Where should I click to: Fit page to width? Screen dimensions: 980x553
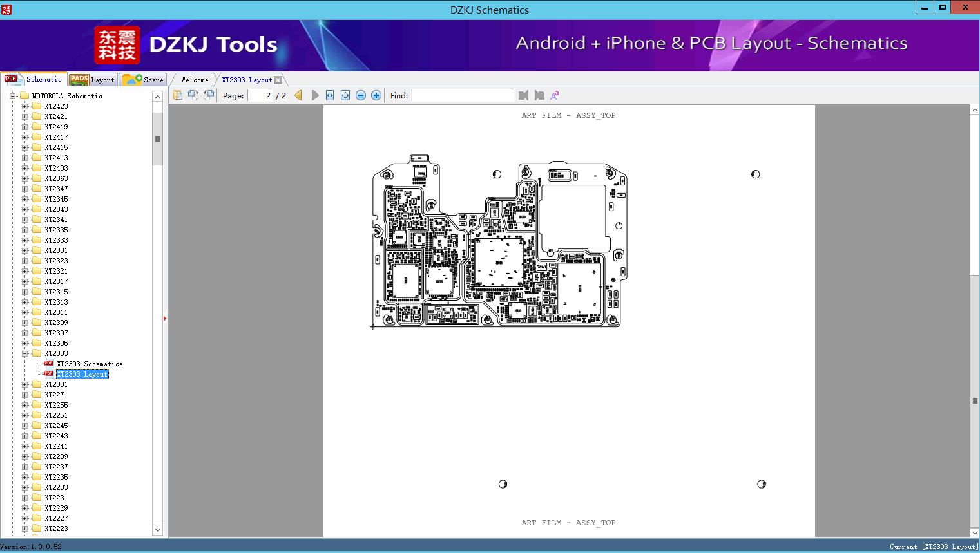(330, 95)
